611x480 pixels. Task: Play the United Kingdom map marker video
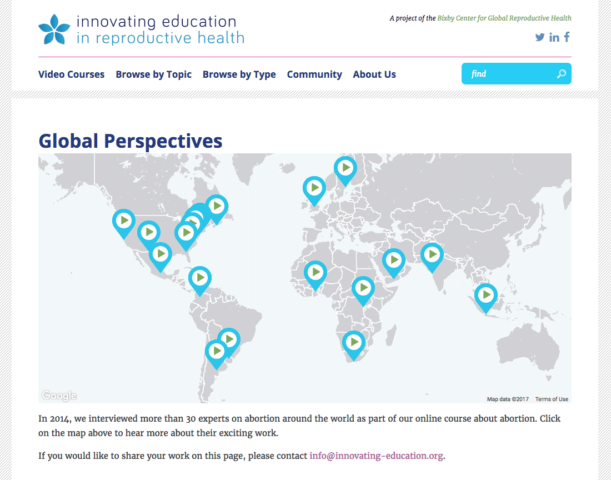pos(314,191)
